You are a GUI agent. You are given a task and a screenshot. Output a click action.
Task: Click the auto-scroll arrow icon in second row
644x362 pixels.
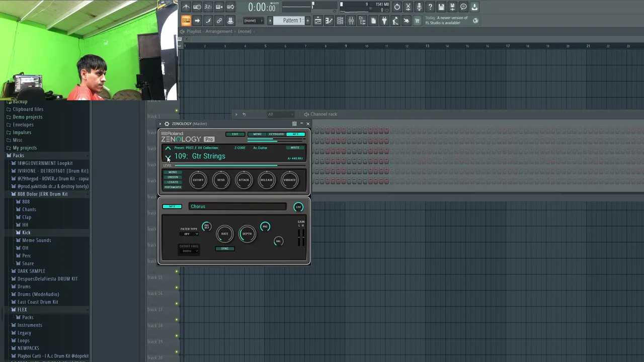(197, 21)
